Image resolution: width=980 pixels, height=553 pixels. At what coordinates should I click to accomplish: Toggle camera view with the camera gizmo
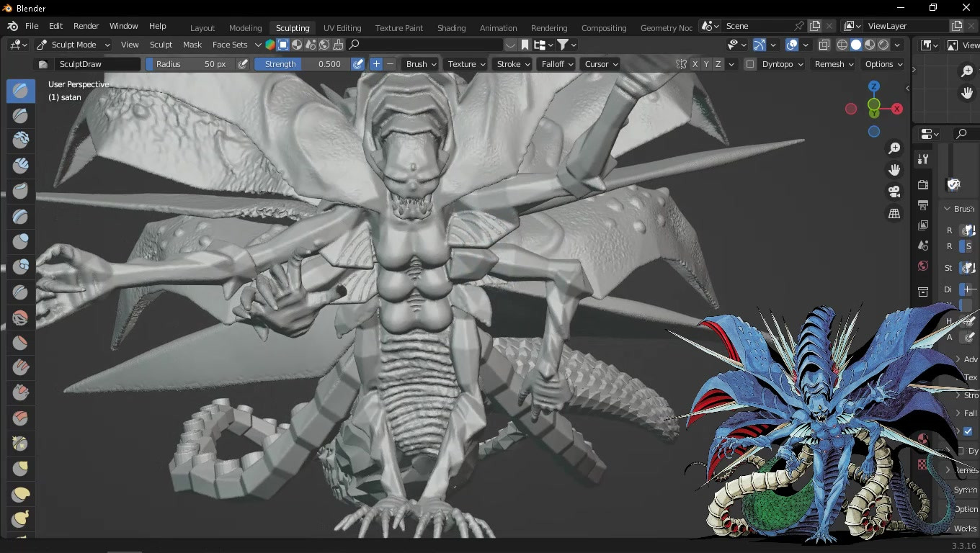pos(894,192)
